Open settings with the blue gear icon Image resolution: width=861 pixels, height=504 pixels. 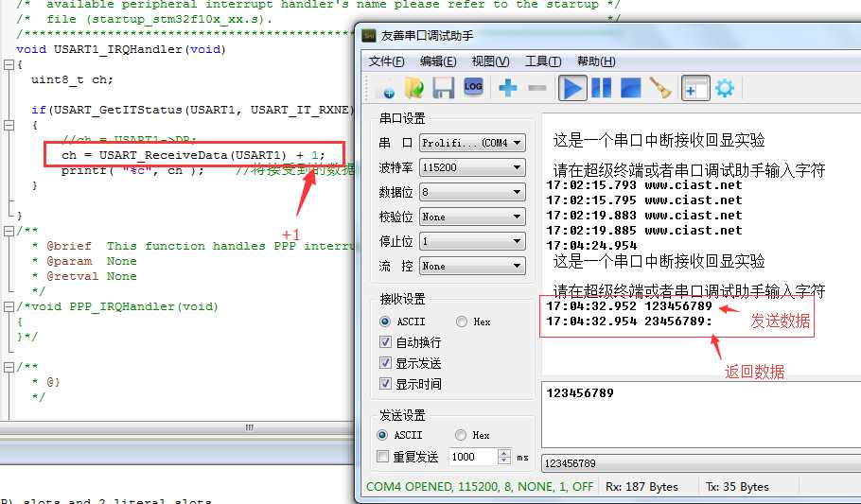[725, 88]
